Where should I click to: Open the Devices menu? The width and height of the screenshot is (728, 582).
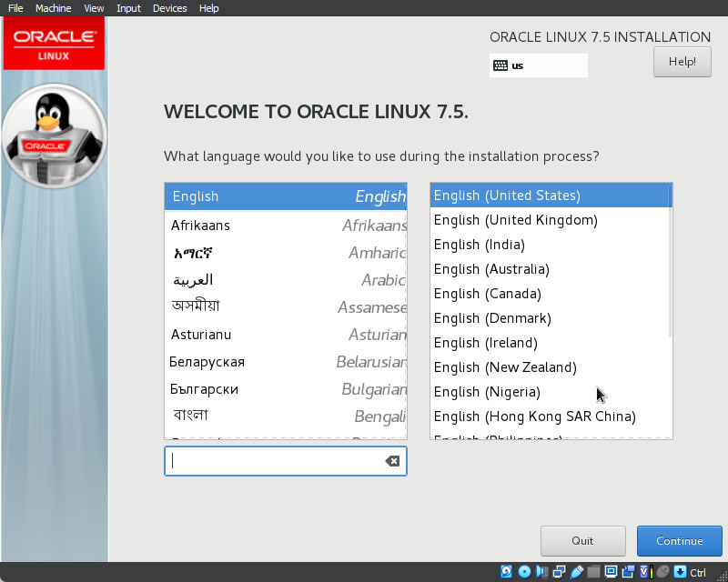(170, 8)
